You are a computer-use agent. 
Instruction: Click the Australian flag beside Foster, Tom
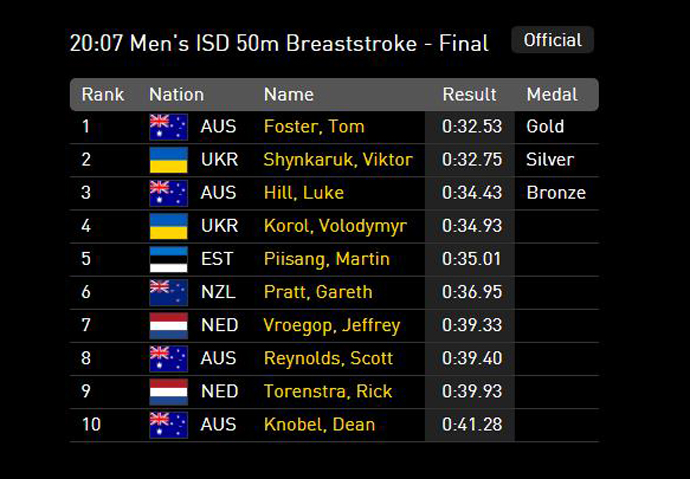coord(168,127)
